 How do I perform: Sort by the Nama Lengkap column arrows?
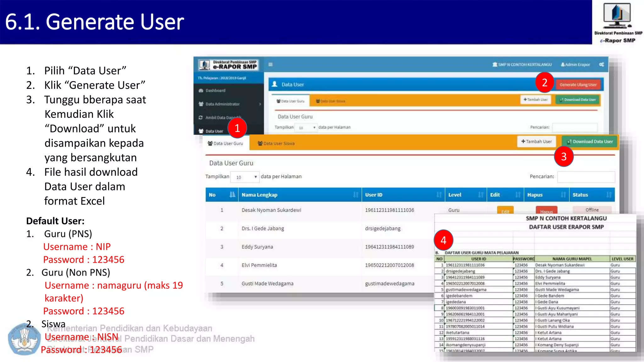[356, 195]
